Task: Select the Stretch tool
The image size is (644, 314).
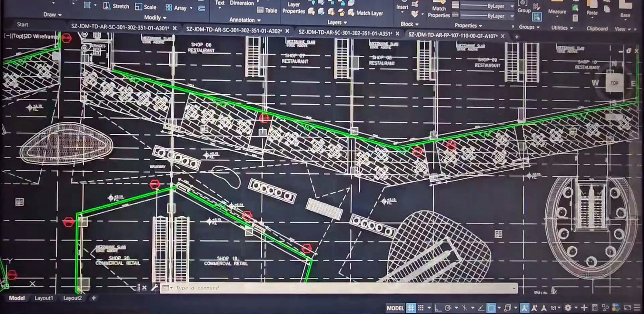Action: pos(116,6)
